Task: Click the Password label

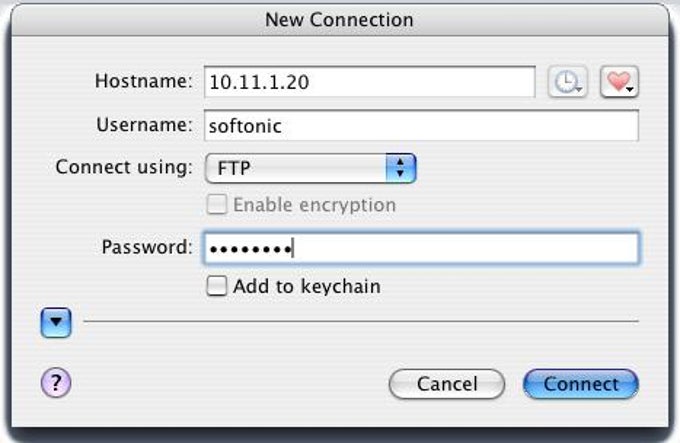Action: click(x=147, y=247)
